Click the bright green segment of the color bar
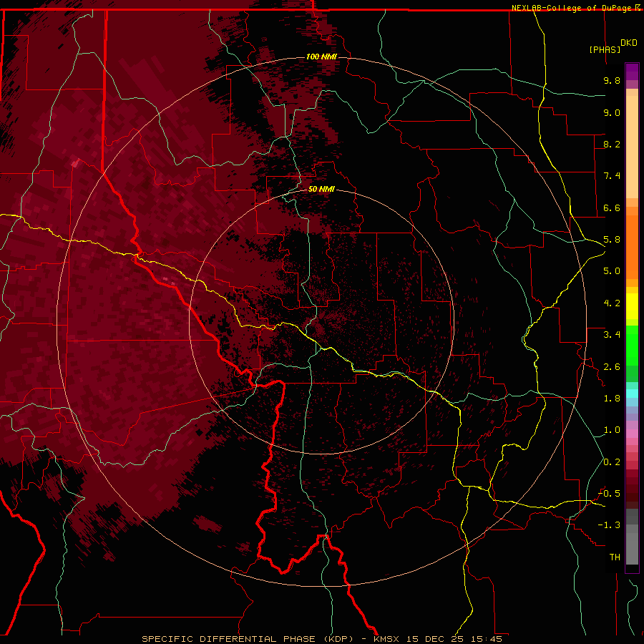644x644 pixels. coord(632,346)
